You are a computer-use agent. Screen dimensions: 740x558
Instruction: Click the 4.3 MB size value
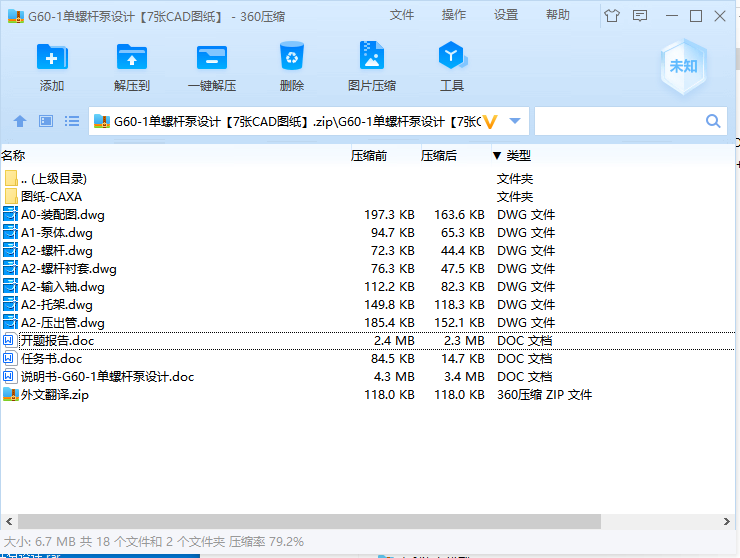pos(394,376)
